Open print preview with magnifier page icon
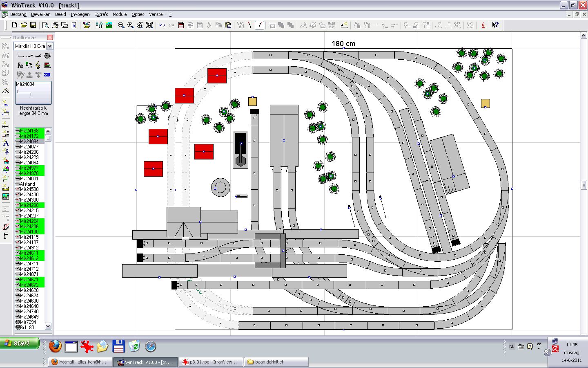Screen dimensions: 588x368 (x=46, y=25)
